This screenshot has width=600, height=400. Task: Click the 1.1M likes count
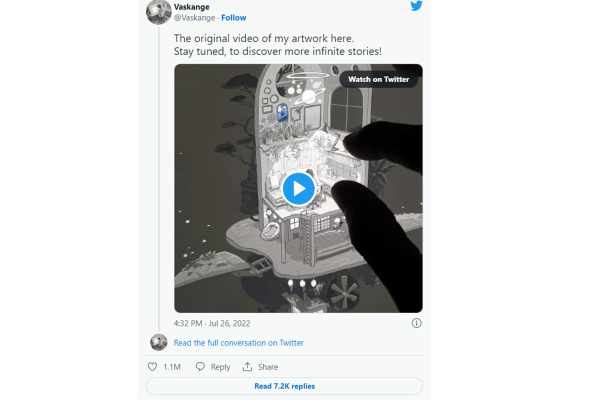(171, 367)
